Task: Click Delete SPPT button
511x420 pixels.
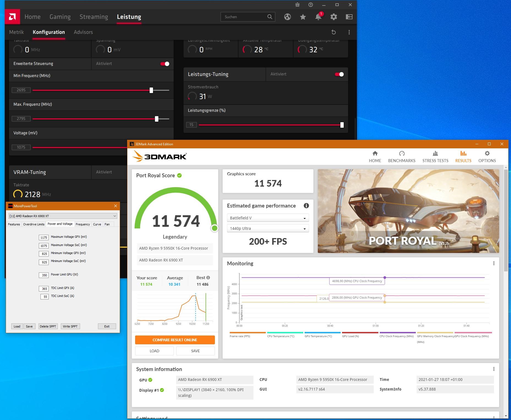Action: pos(48,326)
